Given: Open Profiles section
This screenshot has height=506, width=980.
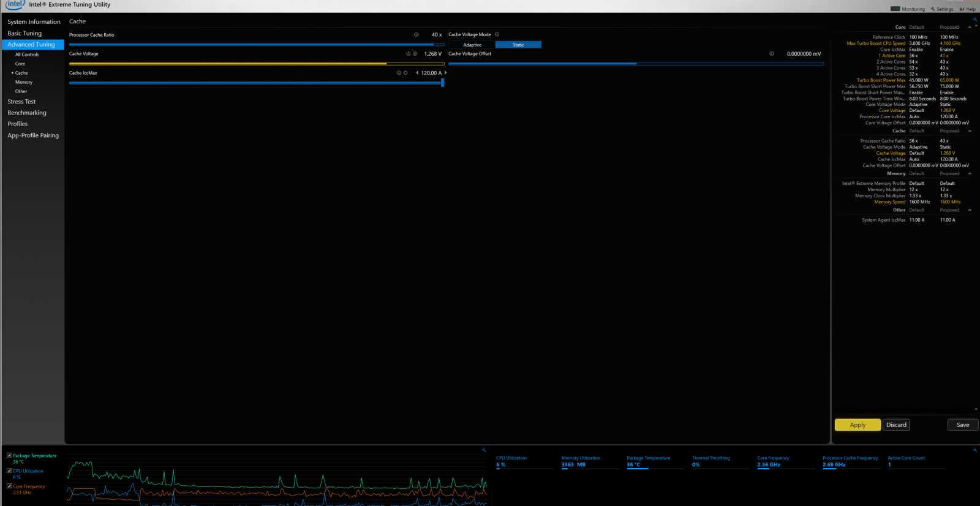Looking at the screenshot, I should (x=17, y=124).
